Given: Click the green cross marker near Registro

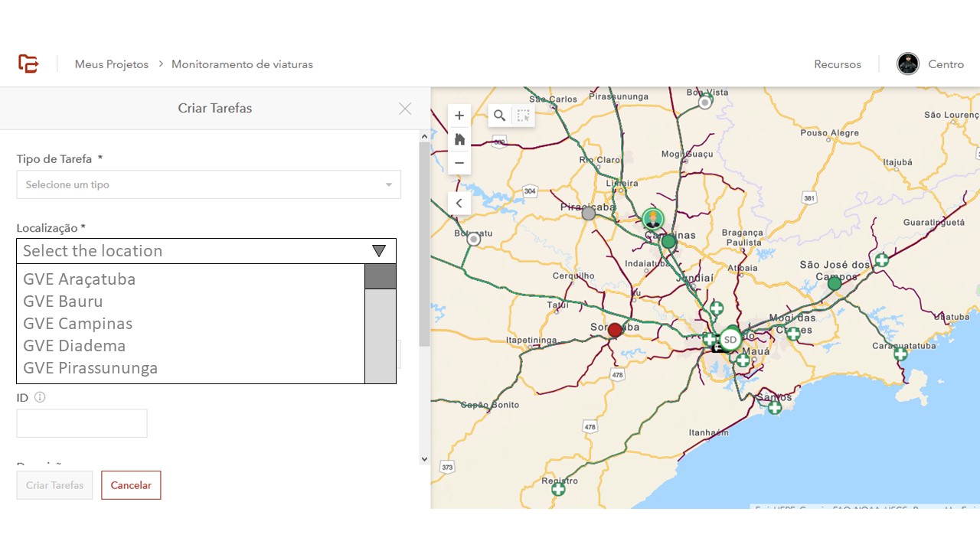Looking at the screenshot, I should pos(558,488).
